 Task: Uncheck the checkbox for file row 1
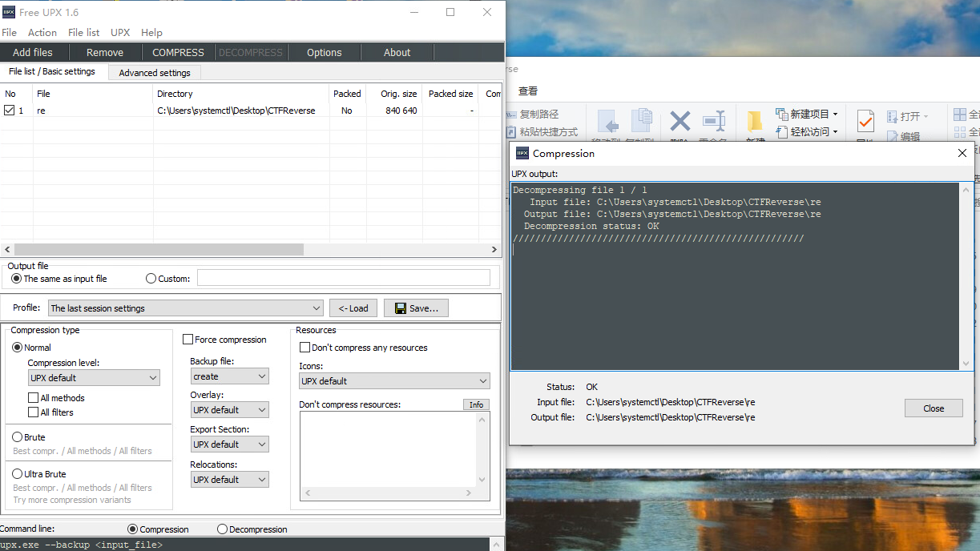coord(9,111)
